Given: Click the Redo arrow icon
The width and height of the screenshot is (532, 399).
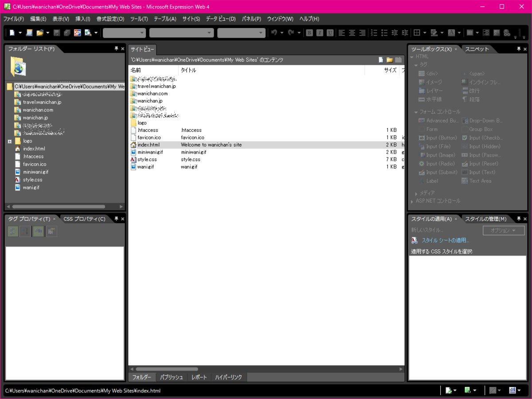Looking at the screenshot, I should (x=291, y=32).
